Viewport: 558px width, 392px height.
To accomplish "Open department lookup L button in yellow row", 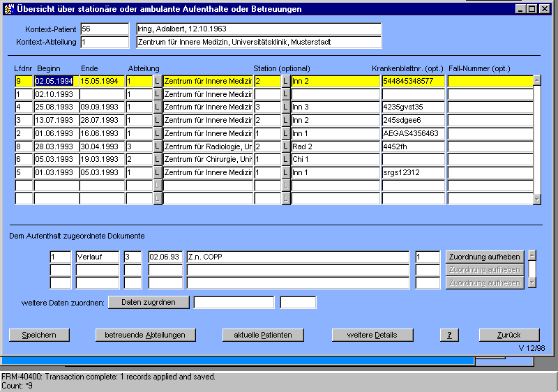I will [157, 81].
